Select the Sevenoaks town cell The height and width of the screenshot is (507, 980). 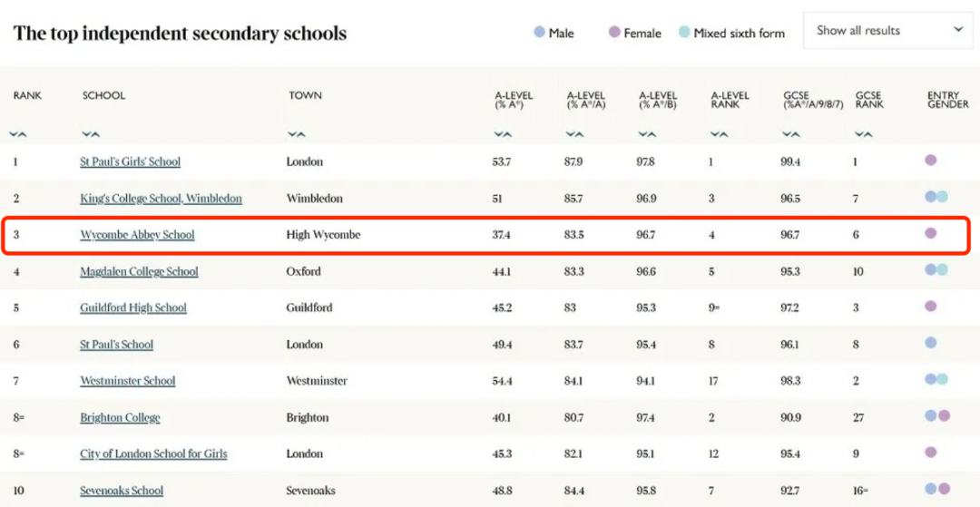click(x=310, y=491)
